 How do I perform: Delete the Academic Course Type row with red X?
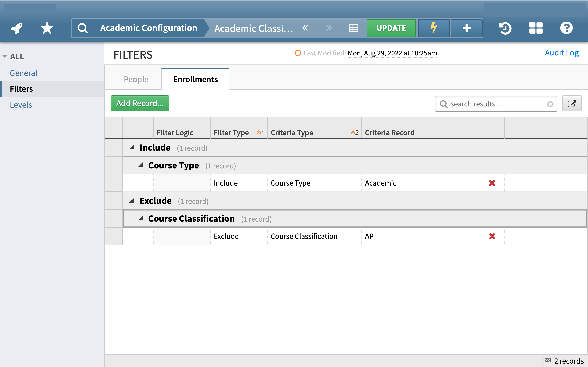click(492, 183)
